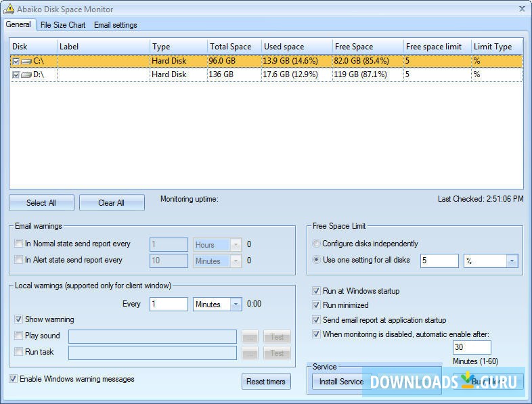
Task: Open the Email settings tab
Action: (x=115, y=25)
